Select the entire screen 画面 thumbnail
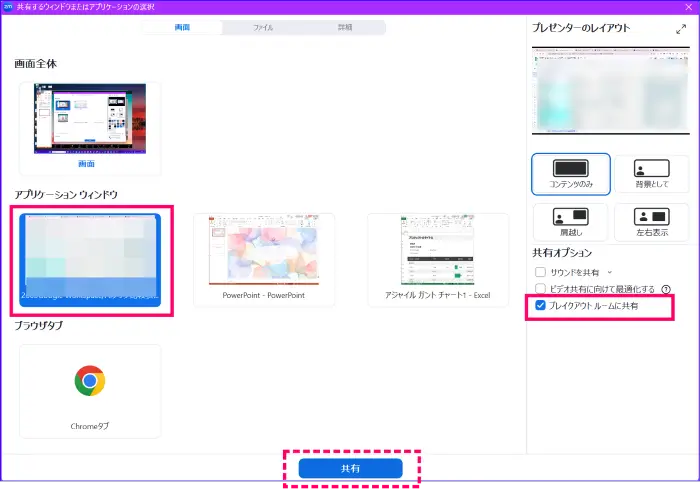Image resolution: width=700 pixels, height=489 pixels. click(x=90, y=127)
